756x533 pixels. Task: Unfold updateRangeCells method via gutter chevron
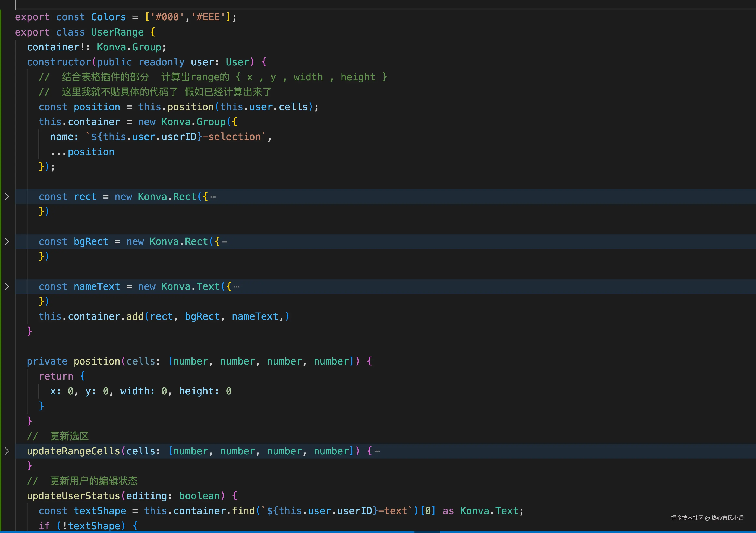pos(7,451)
